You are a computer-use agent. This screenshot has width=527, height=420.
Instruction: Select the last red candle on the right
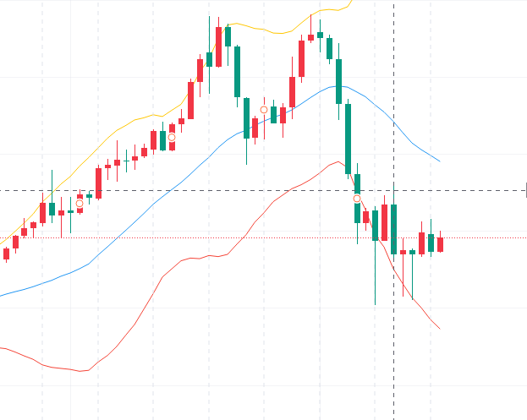click(440, 244)
